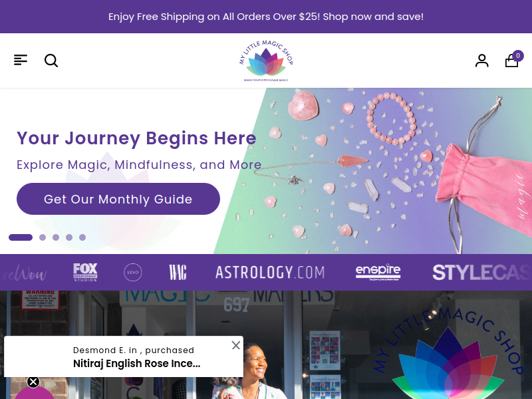Click the Get Our Monthly Guide button

click(118, 199)
